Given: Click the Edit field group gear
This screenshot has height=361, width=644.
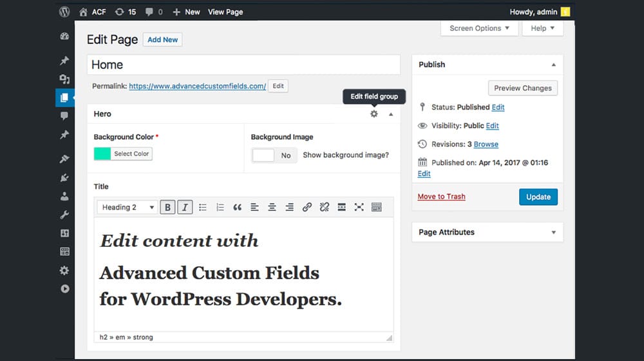Looking at the screenshot, I should (374, 114).
